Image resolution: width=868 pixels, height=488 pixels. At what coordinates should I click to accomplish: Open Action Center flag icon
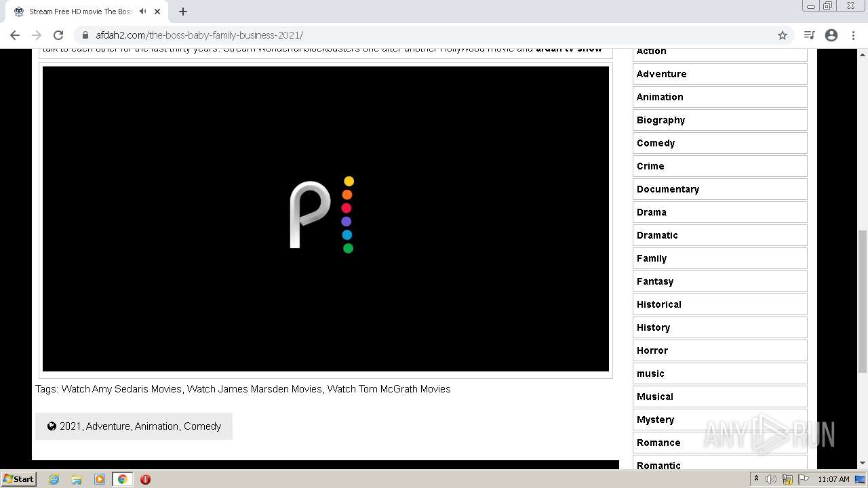point(804,479)
